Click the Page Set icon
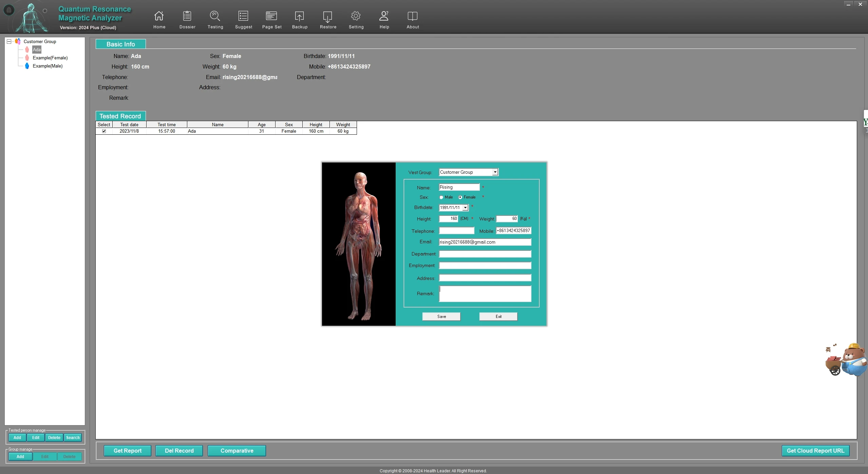This screenshot has height=474, width=868. pos(271,16)
